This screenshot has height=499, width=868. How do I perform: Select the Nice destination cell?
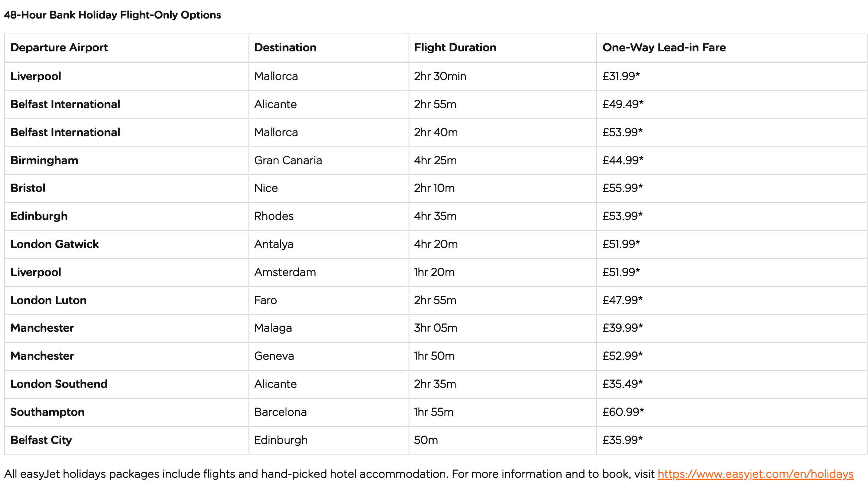[x=328, y=188]
